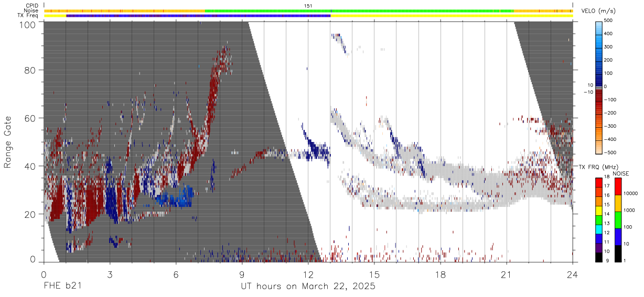This screenshot has height=297, width=644.
Task: Click the FHE b21 radar label
Action: 62,287
